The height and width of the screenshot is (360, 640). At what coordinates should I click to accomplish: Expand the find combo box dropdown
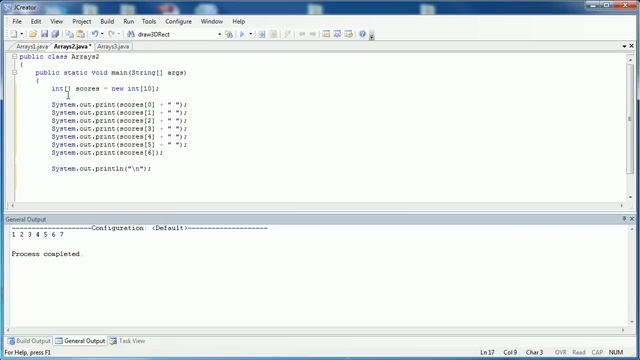(x=220, y=34)
